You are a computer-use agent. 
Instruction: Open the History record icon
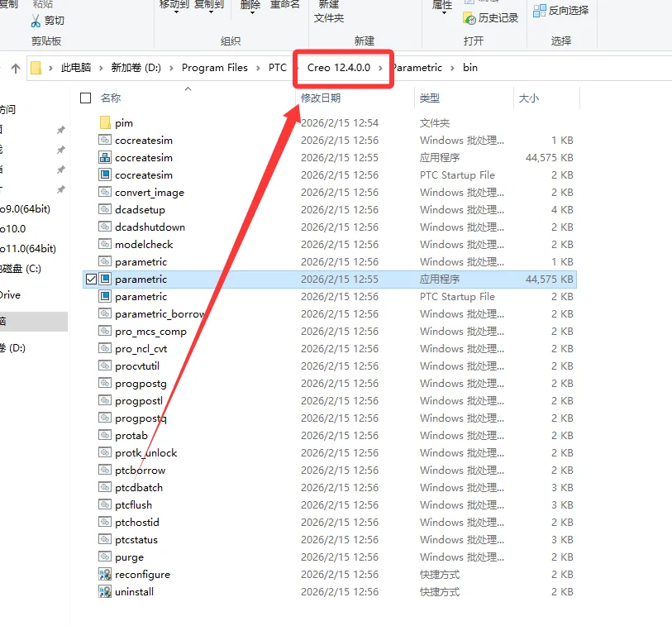(469, 18)
